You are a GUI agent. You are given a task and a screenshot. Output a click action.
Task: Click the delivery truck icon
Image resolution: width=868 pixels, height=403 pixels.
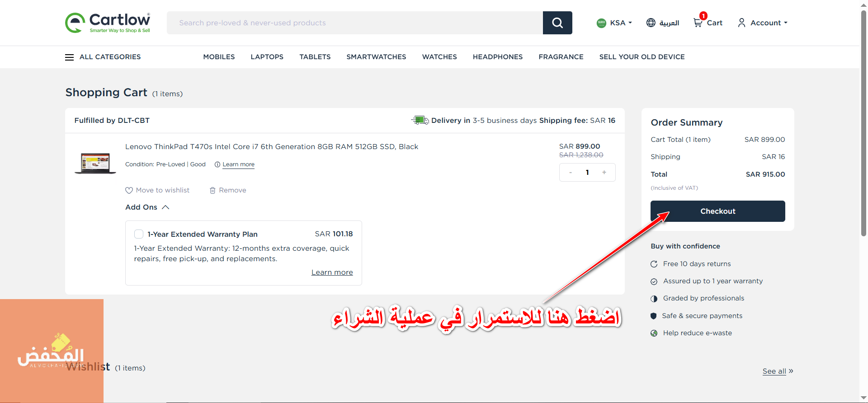click(420, 120)
